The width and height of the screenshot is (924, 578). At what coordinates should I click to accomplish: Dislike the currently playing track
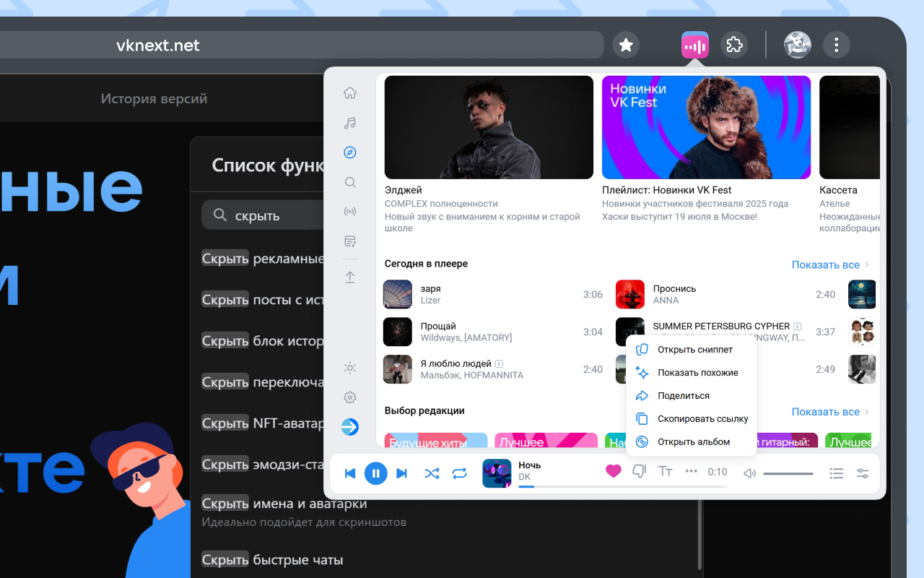coord(639,471)
